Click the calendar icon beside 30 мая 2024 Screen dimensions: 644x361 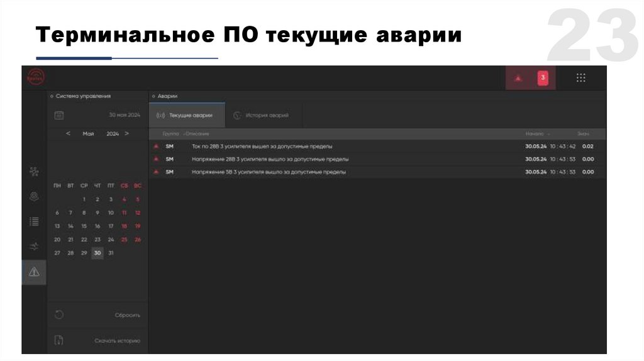click(58, 115)
